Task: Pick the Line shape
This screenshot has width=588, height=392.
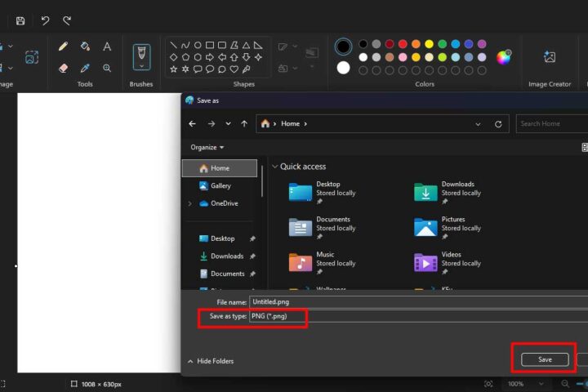Action: coord(173,46)
